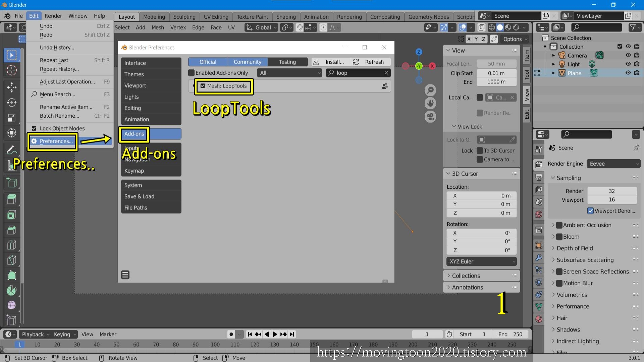The width and height of the screenshot is (644, 362).
Task: Select the Annotate pencil tool
Action: [x=11, y=150]
